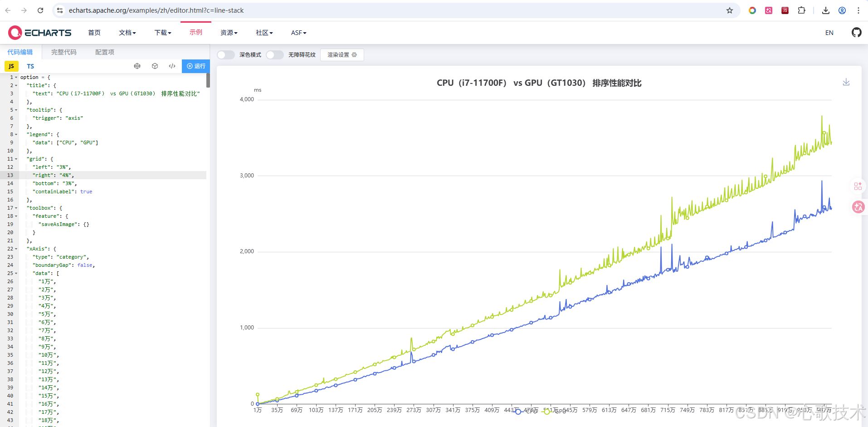Open the red JS extension icon

(x=785, y=10)
